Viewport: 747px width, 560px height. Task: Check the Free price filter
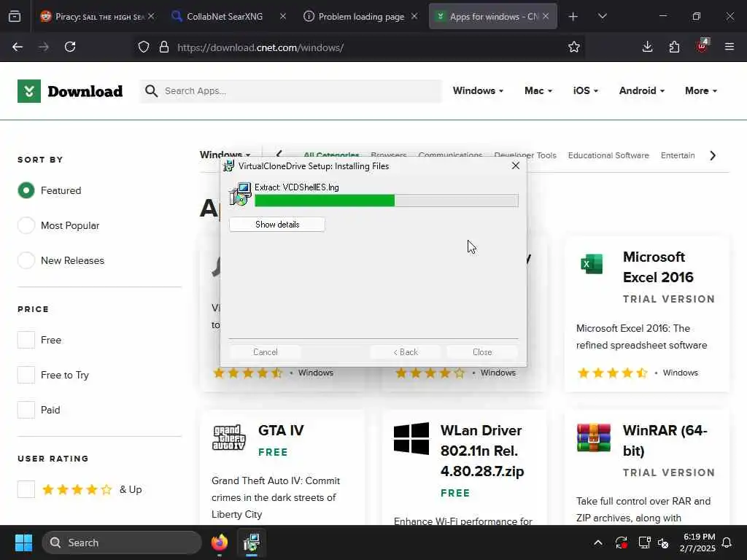(x=26, y=340)
